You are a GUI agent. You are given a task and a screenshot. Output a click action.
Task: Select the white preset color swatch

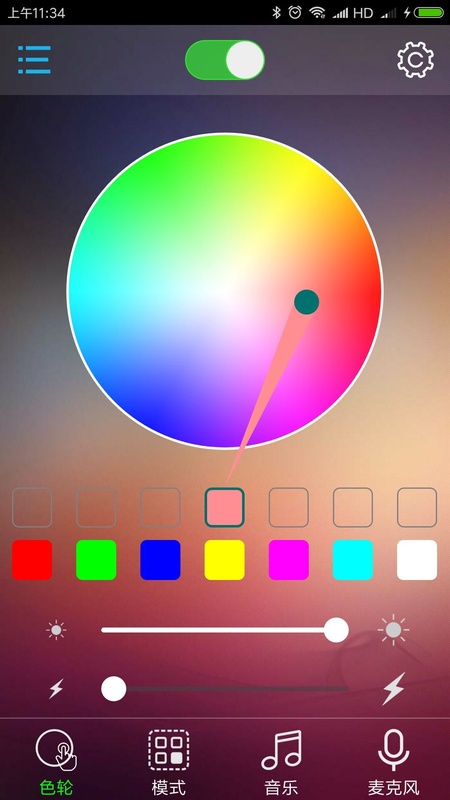[417, 560]
